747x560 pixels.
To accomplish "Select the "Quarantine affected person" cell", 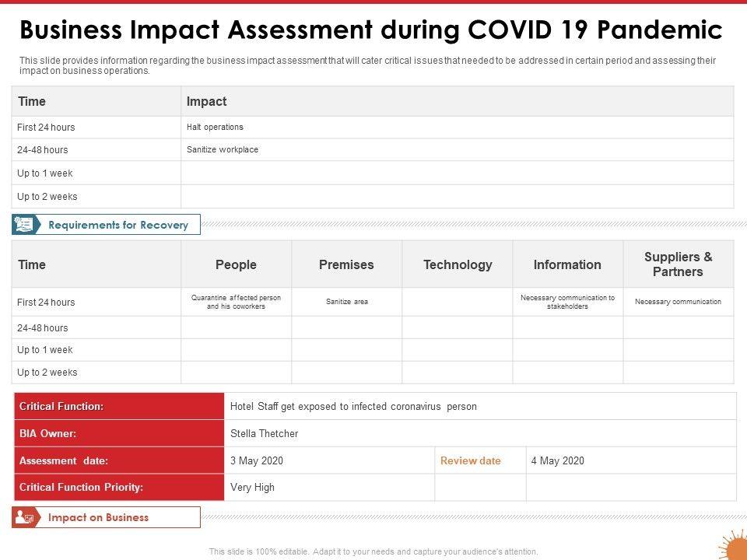I will tap(236, 302).
